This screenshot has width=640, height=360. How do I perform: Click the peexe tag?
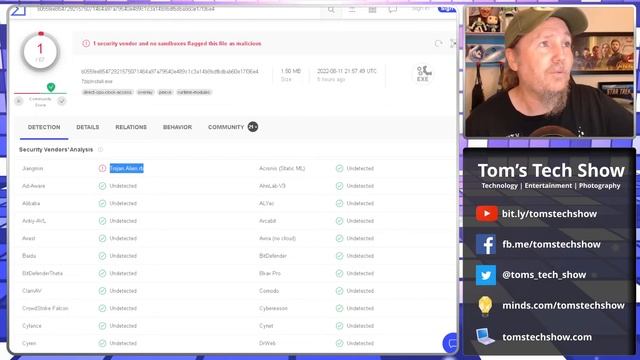click(x=165, y=92)
